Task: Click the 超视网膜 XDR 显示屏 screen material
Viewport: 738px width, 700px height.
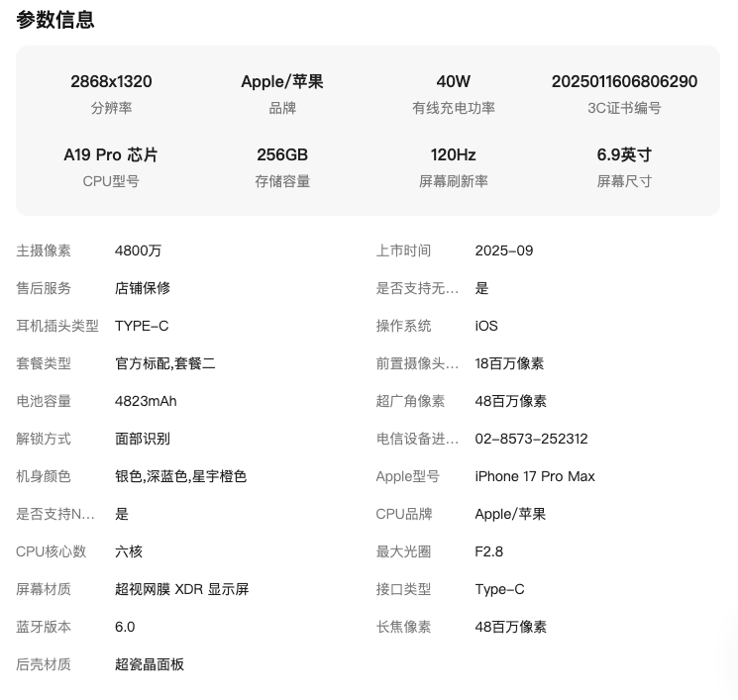Action: pyautogui.click(x=181, y=589)
